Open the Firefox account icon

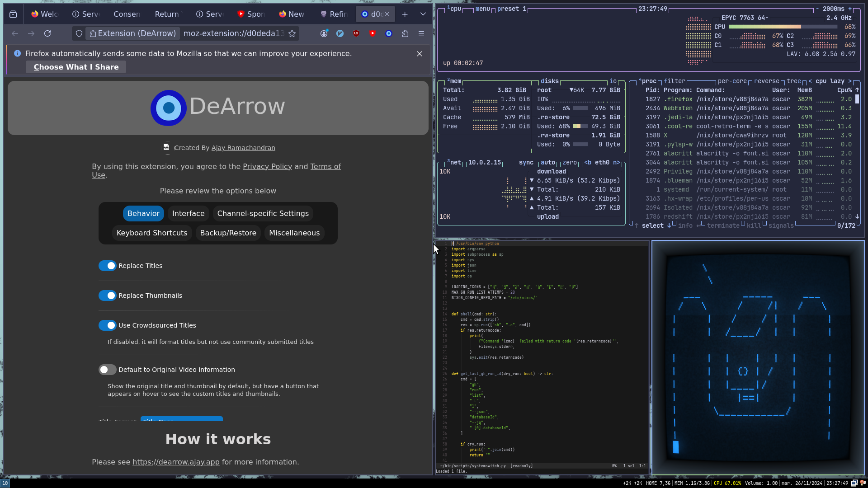[324, 33]
